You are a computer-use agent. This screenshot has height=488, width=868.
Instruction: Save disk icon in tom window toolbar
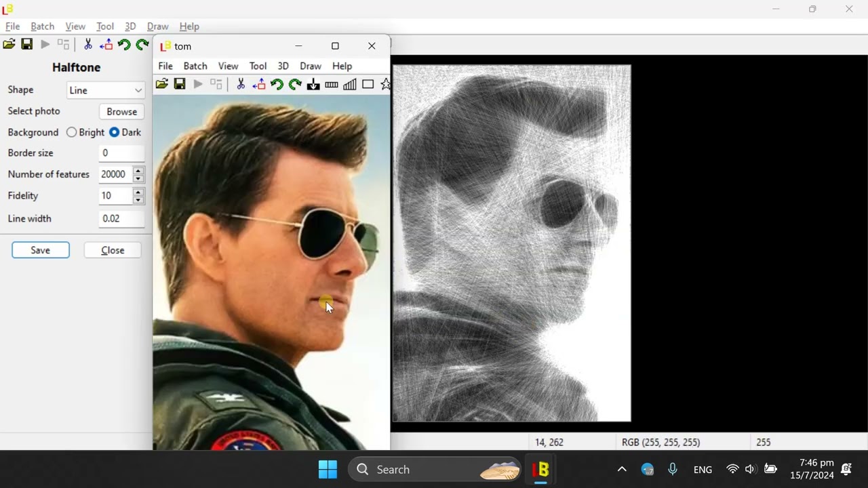[x=180, y=85]
